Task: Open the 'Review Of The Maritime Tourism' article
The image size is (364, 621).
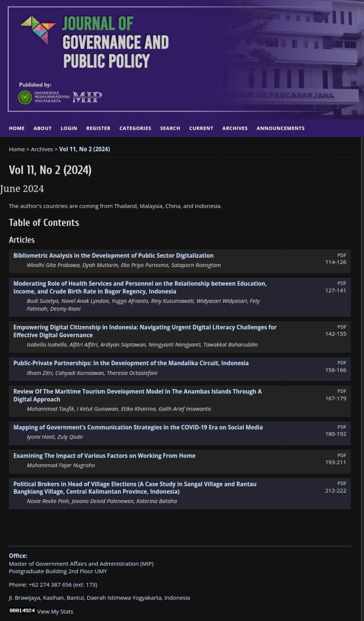Action: pyautogui.click(x=138, y=395)
